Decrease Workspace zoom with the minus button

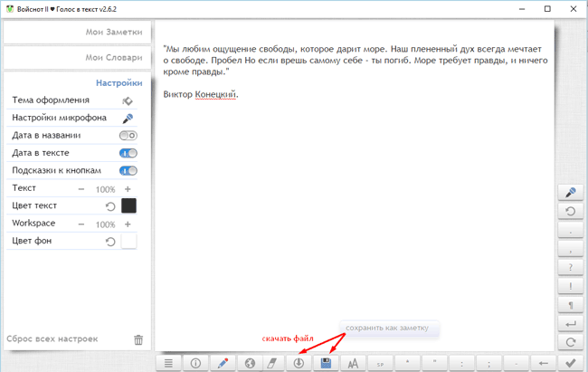pyautogui.click(x=81, y=224)
